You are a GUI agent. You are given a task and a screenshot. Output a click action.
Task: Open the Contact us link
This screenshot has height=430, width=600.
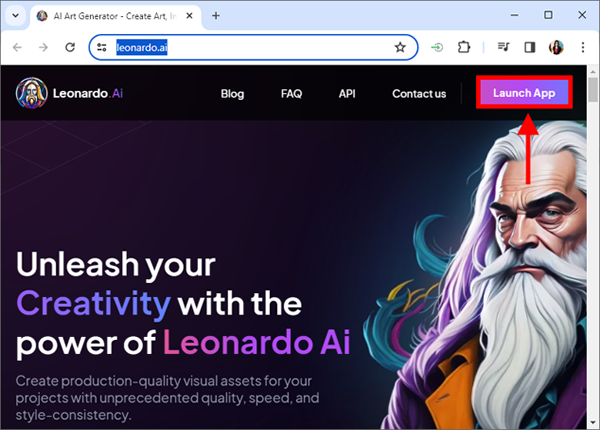pyautogui.click(x=419, y=94)
